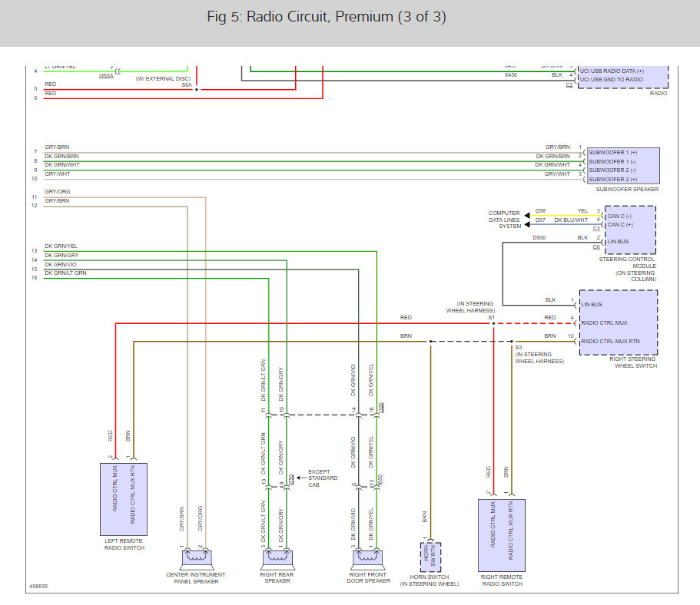Click the UCI USB RADIO DATA (+) label
Viewport: 700px width, 605px height.
612,71
